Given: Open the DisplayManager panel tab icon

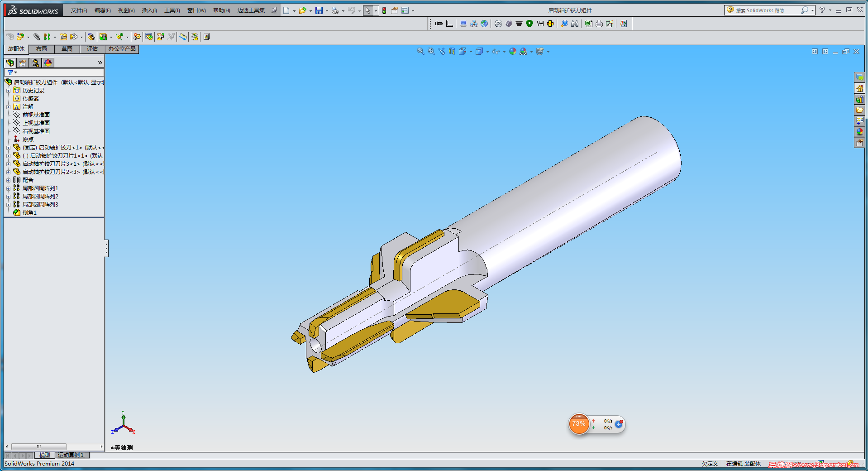Looking at the screenshot, I should [x=48, y=63].
